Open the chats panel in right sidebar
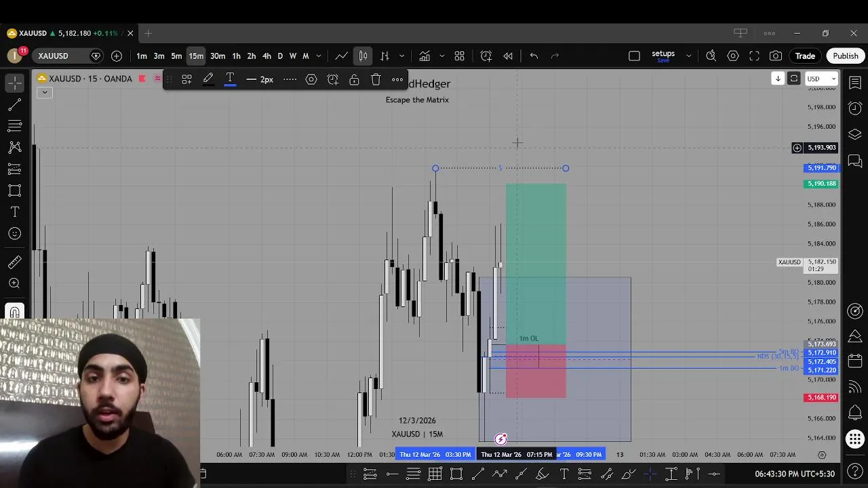Viewport: 868px width, 488px height. (855, 161)
